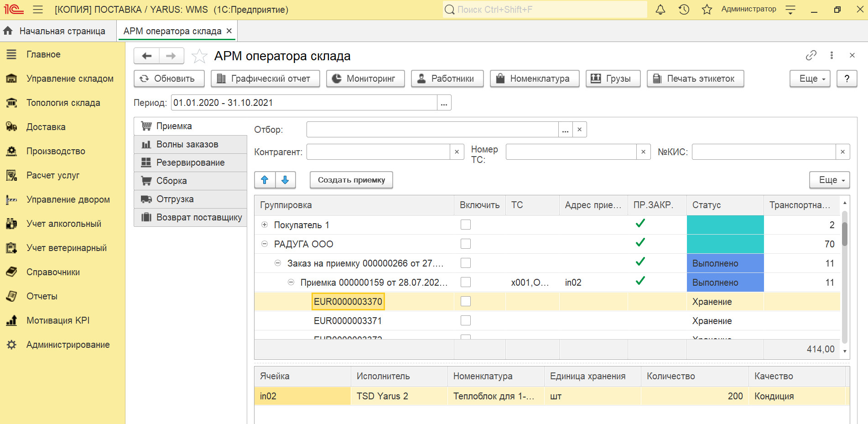Open the period selection dialog via ellipsis

(x=443, y=102)
